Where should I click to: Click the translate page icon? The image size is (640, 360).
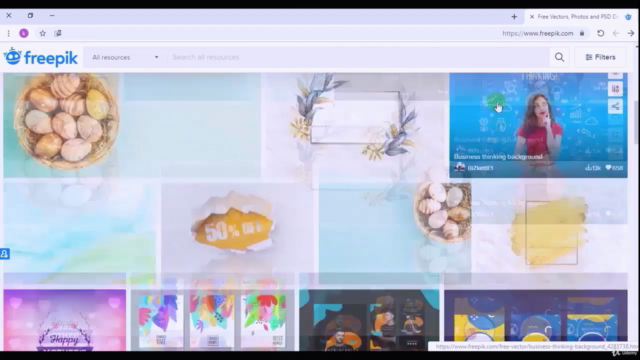click(58, 33)
